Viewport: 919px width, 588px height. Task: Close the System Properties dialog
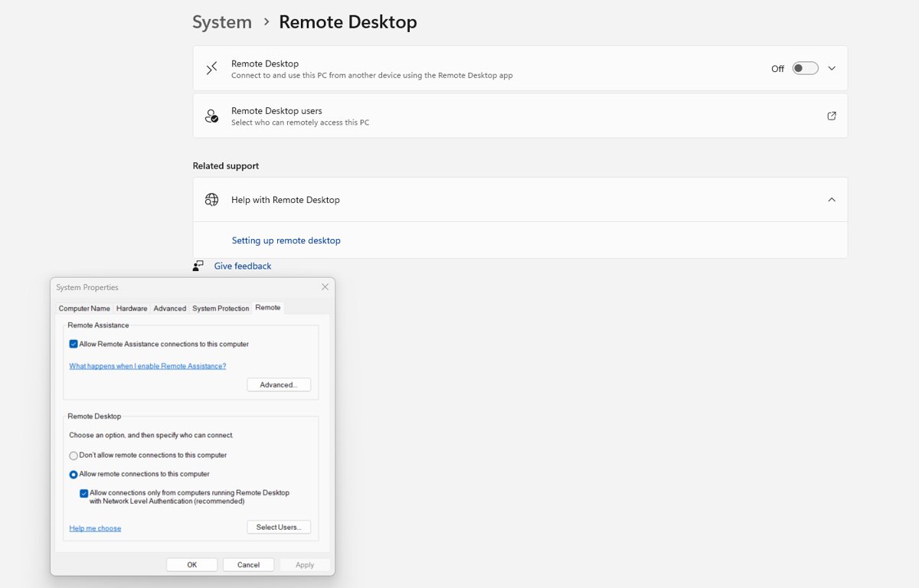coord(325,287)
